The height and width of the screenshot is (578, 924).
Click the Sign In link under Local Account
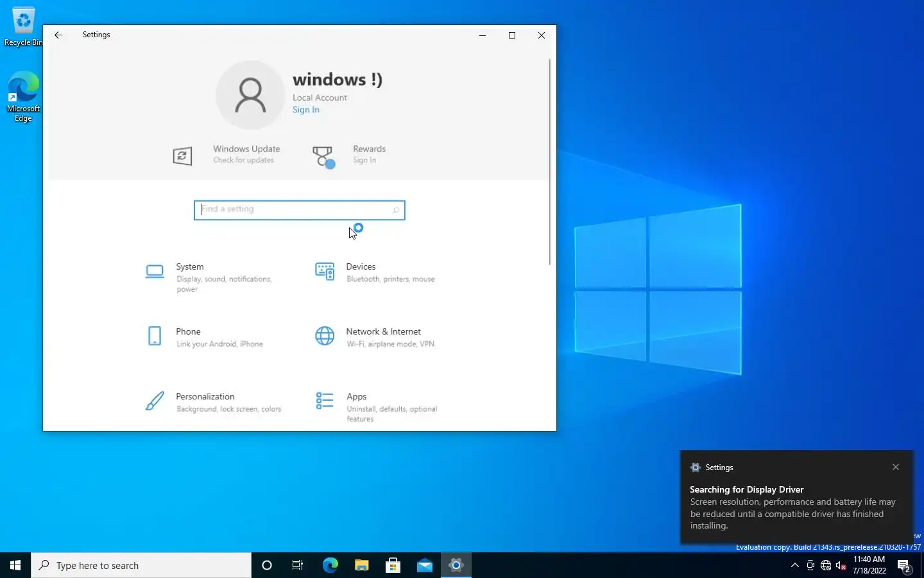point(306,110)
